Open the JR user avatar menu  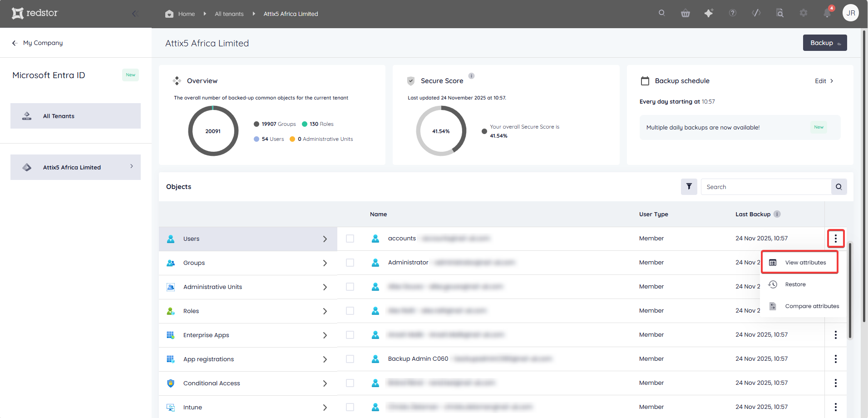[x=851, y=13]
